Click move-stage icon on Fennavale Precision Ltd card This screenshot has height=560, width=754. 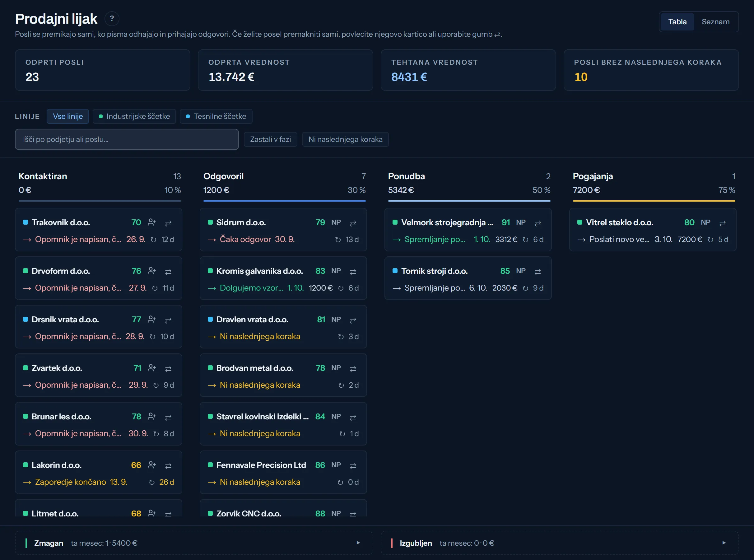(x=353, y=465)
